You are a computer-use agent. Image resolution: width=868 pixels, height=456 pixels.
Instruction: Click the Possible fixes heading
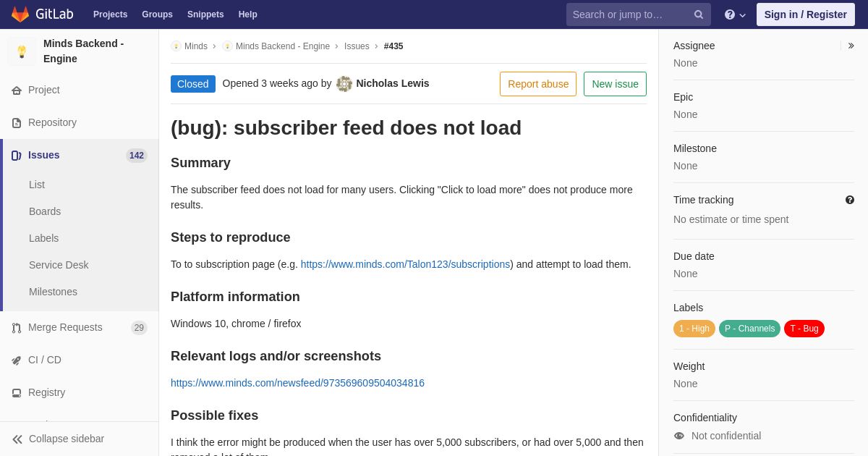point(214,415)
